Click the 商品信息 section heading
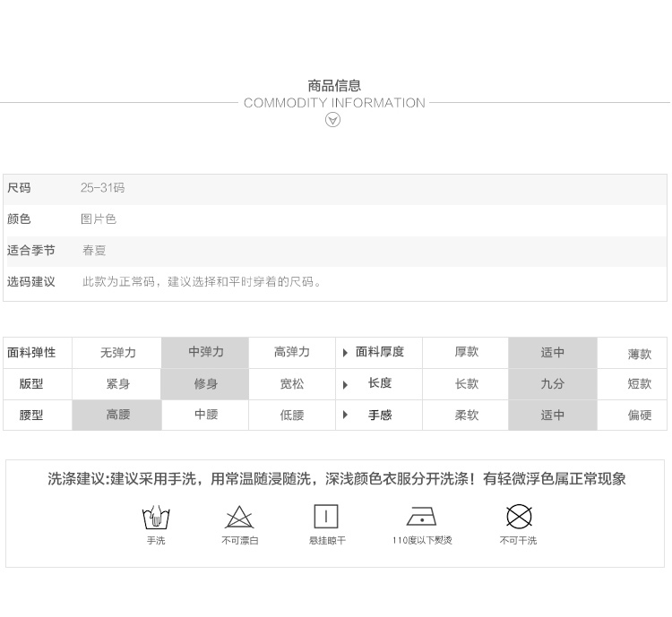Screen dimensions: 672x617 [x=334, y=86]
